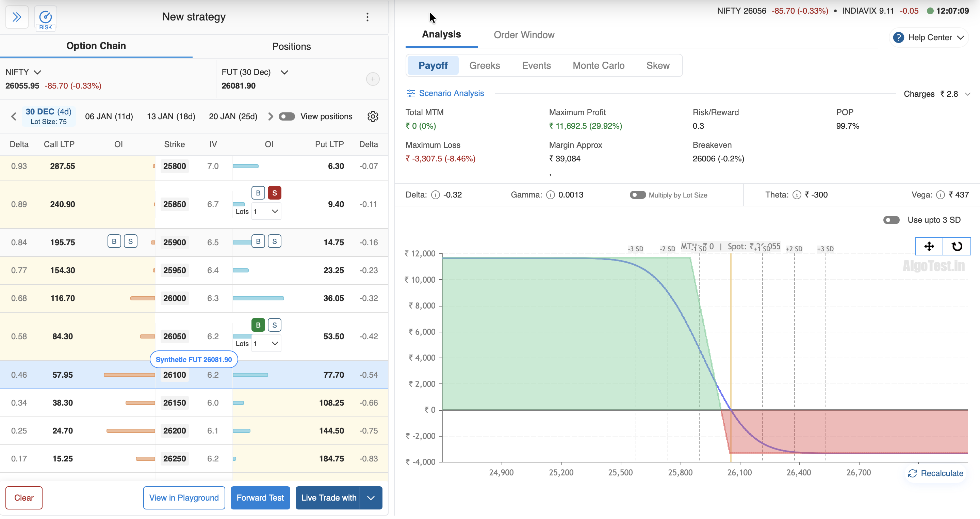
Task: Toggle Multiply by Lot Size
Action: pyautogui.click(x=637, y=195)
